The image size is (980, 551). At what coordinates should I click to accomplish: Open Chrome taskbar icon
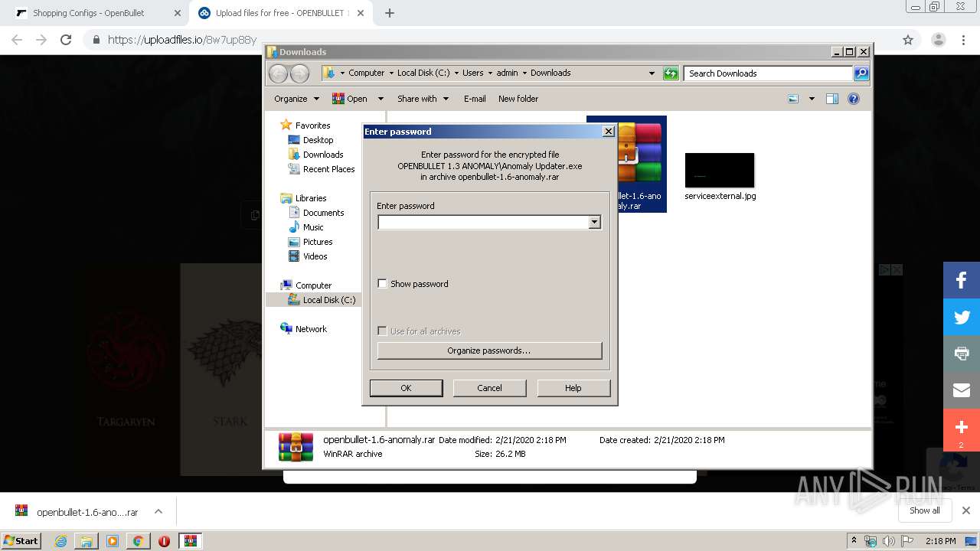click(x=138, y=541)
